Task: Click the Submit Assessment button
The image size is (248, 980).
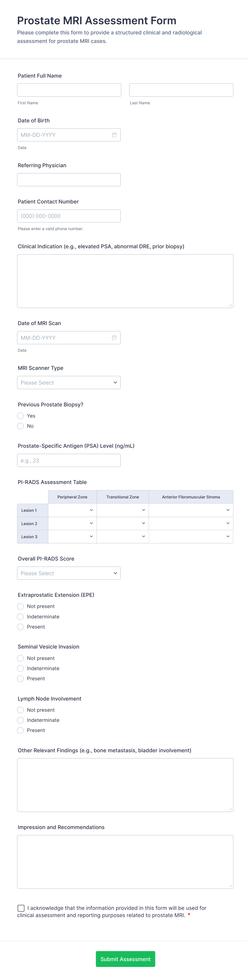Action: coord(125,959)
